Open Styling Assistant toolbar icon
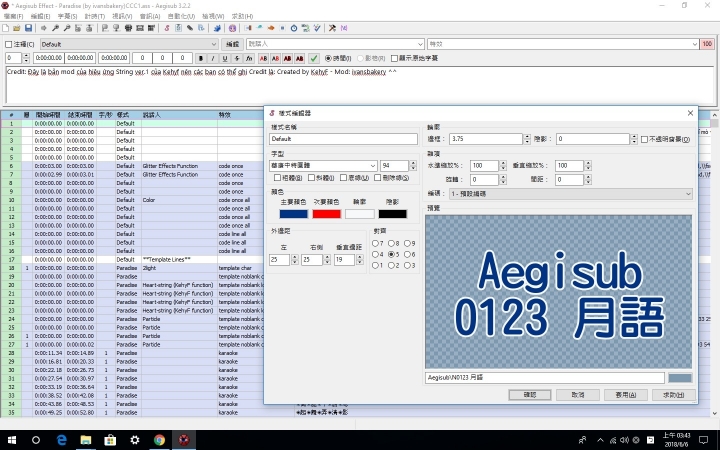This screenshot has height=450, width=720. coord(259,28)
